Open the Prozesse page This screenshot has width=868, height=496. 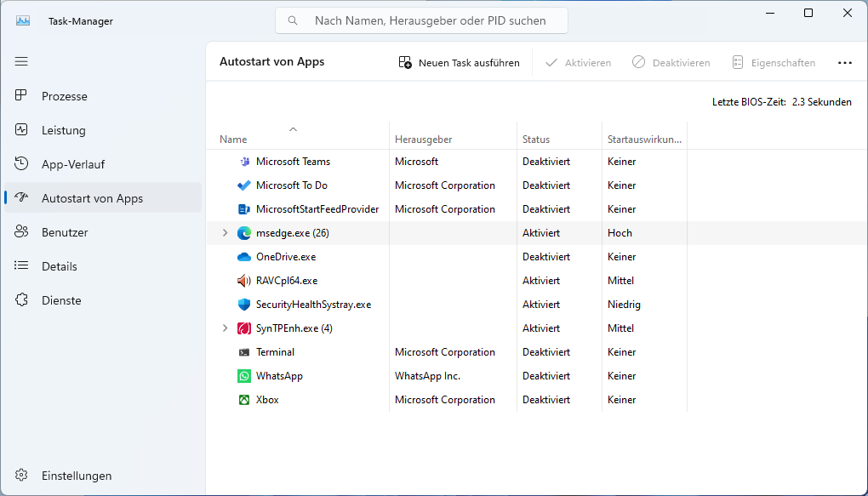pos(102,96)
